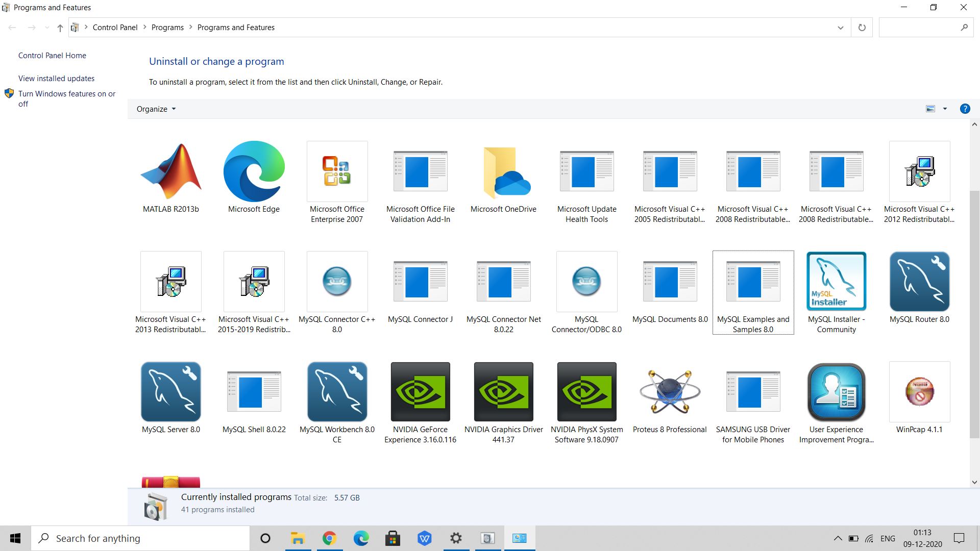Click the program list vertical scrollbar
Screen dimensions: 980x551
coord(974,314)
